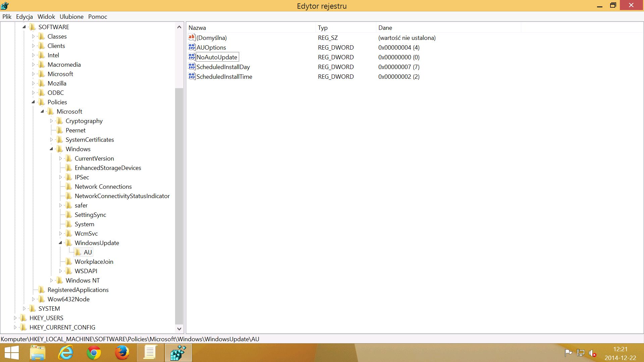The image size is (644, 362).
Task: Click the tree scrollbar down arrow
Action: pos(179,329)
